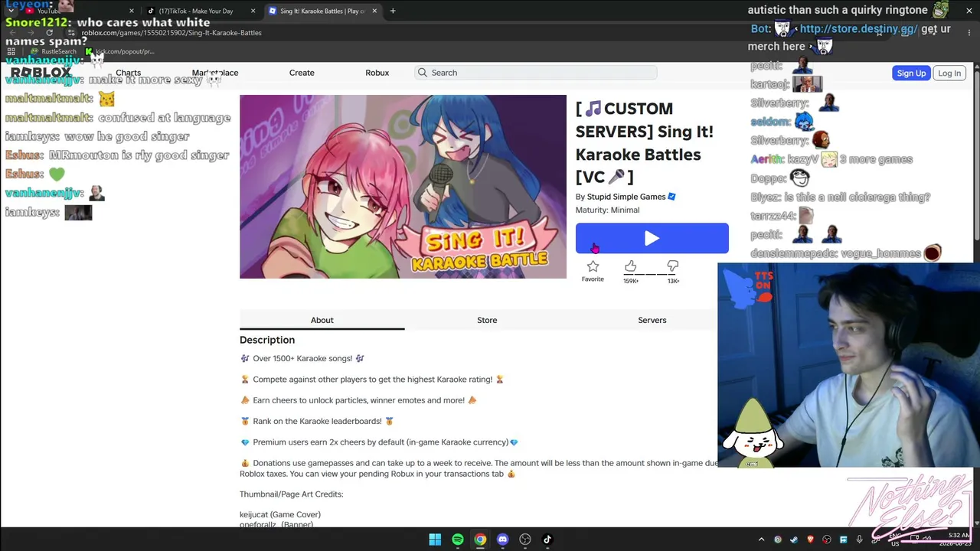This screenshot has width=980, height=551.
Task: Open Spotify from the taskbar
Action: tap(457, 540)
